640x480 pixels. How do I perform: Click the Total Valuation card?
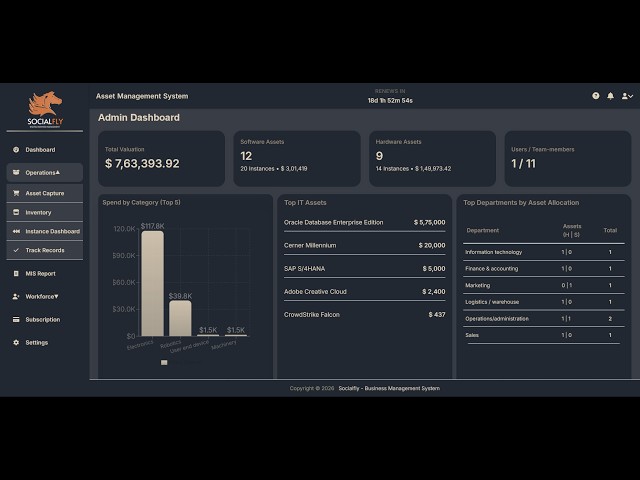(161, 158)
